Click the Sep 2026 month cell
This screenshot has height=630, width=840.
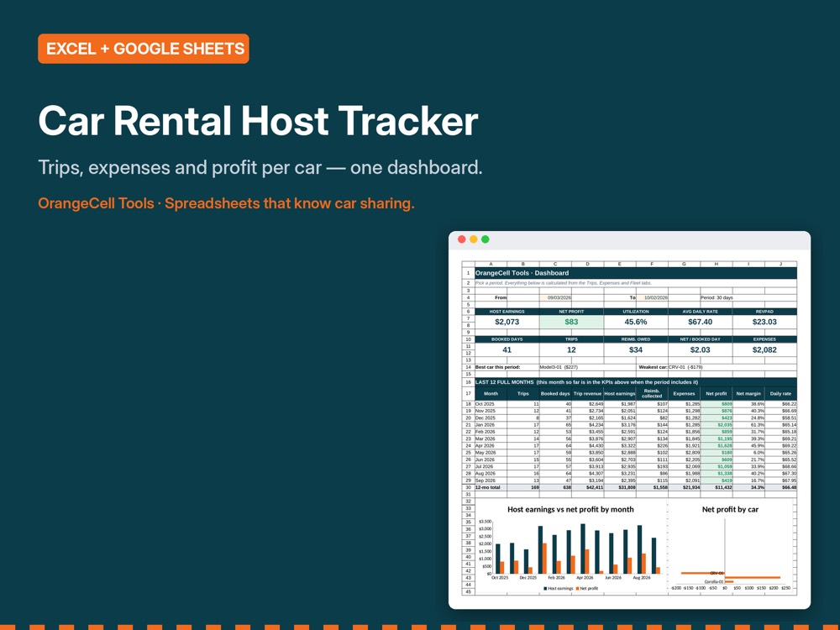pyautogui.click(x=491, y=480)
